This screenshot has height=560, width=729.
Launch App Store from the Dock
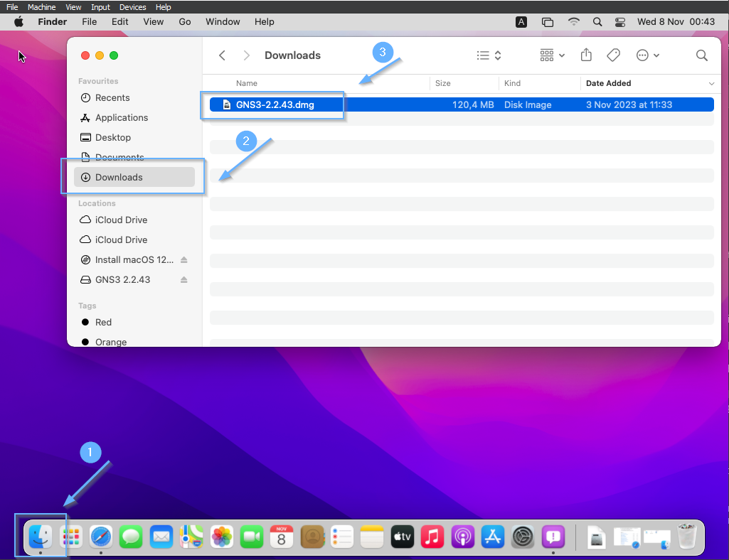pos(493,537)
